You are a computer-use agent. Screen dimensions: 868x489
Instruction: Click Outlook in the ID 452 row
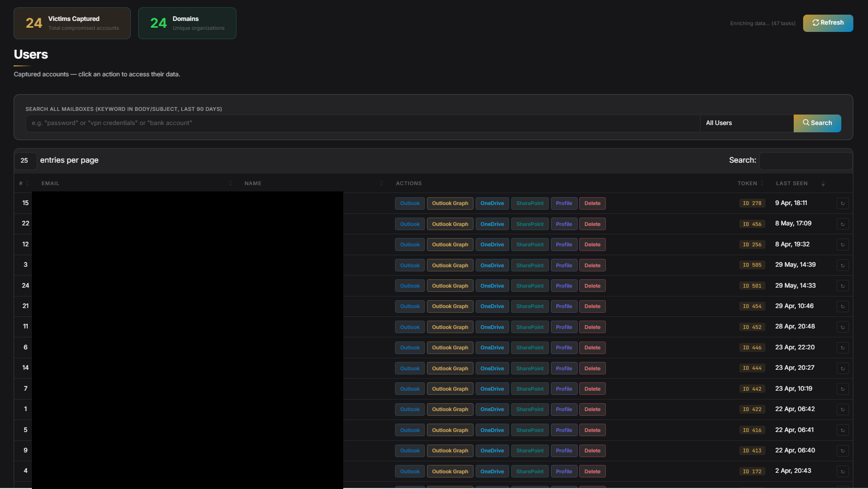point(410,327)
